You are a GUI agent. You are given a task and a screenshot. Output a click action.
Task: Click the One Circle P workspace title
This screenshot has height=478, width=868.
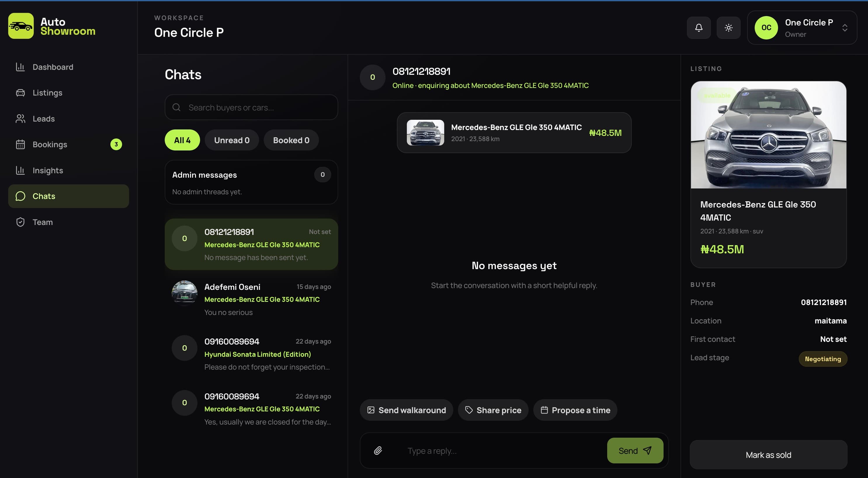[x=189, y=32]
